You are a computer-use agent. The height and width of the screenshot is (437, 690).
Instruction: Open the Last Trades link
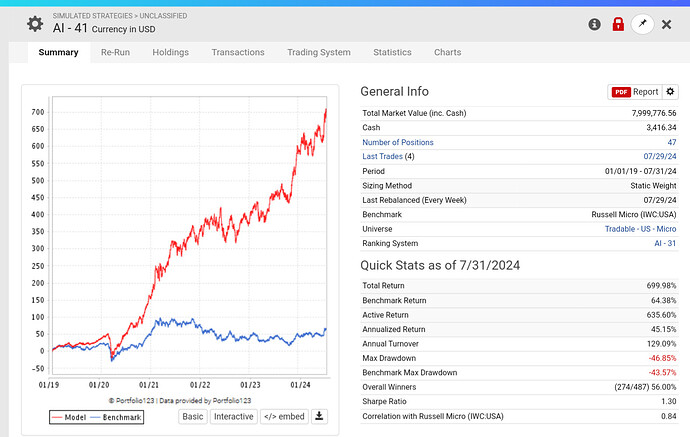[382, 156]
